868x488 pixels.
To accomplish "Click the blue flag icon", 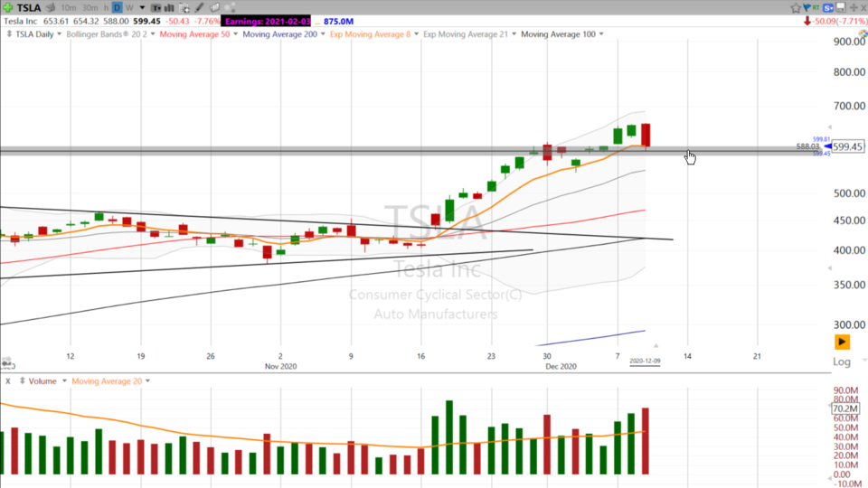I will coord(807,7).
